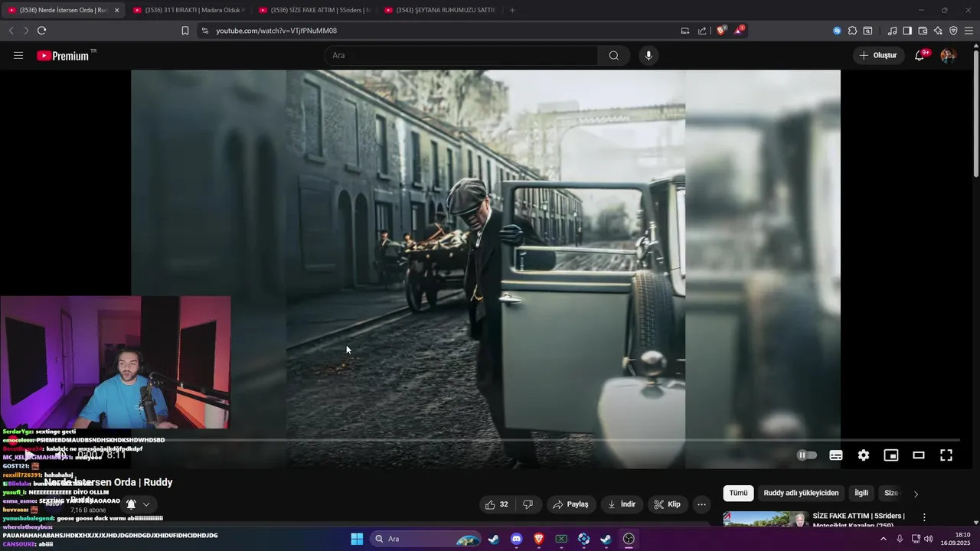980x551 pixels.
Task: Switch player to theater mode
Action: coord(919,455)
